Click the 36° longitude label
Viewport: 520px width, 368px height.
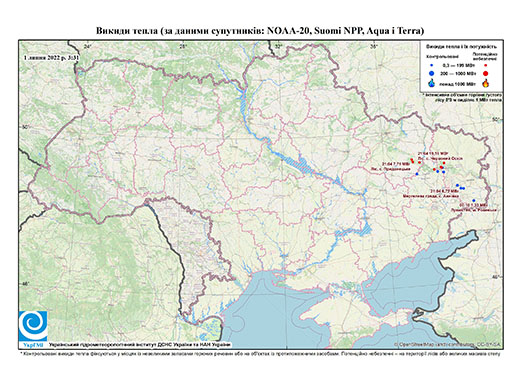[373, 47]
